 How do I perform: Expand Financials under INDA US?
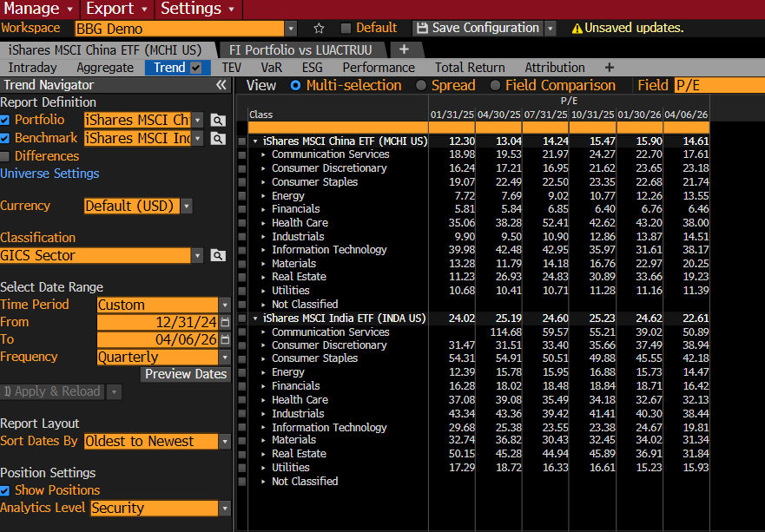click(263, 386)
